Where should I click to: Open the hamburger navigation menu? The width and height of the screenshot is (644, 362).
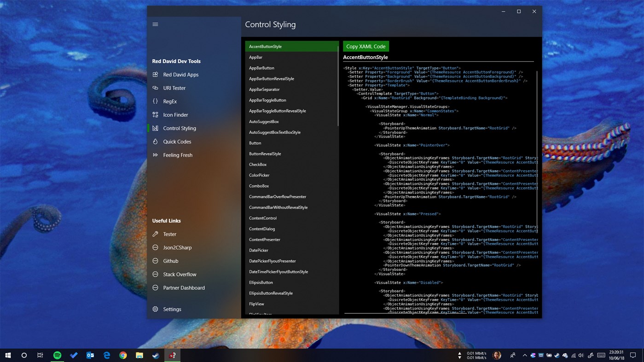tap(155, 24)
